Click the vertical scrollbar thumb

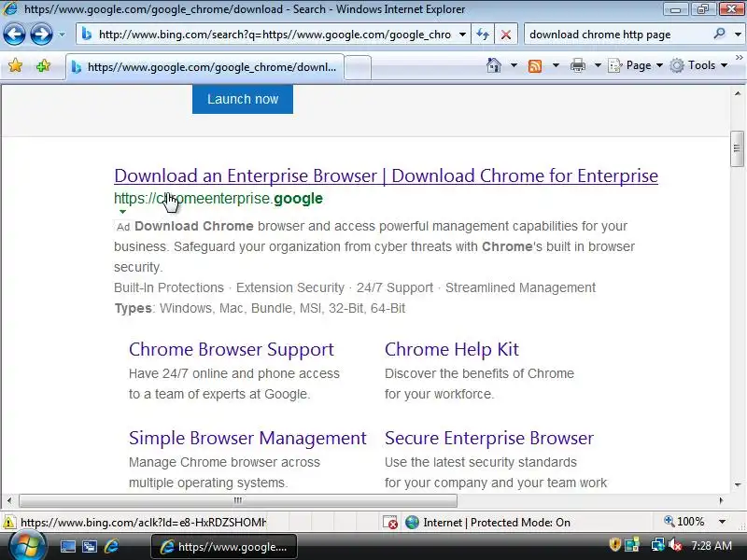pos(738,148)
